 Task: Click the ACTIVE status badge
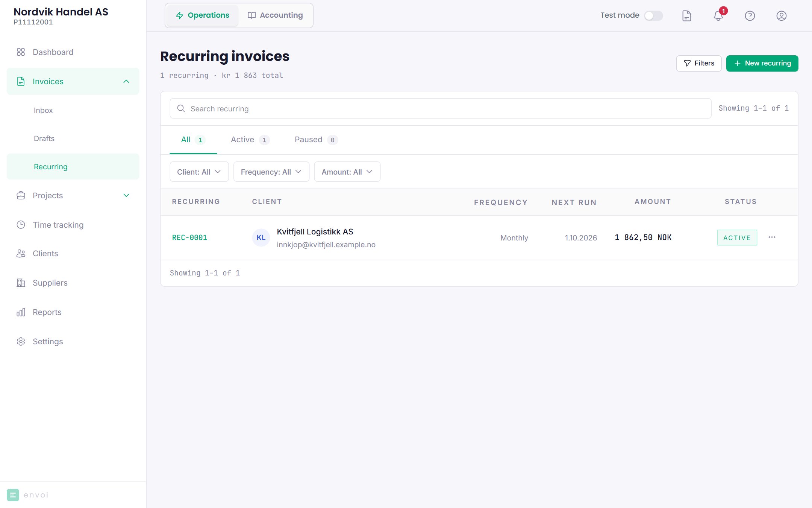(737, 237)
